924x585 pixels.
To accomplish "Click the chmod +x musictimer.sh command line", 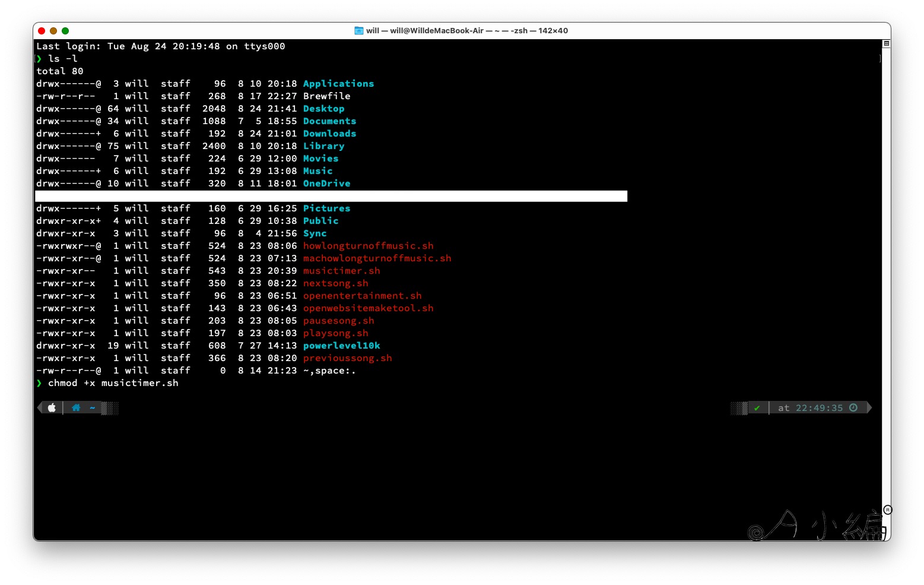I will (x=113, y=383).
